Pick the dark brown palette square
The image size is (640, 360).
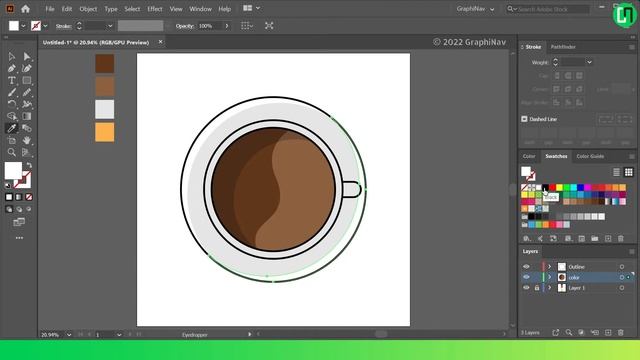tap(104, 63)
